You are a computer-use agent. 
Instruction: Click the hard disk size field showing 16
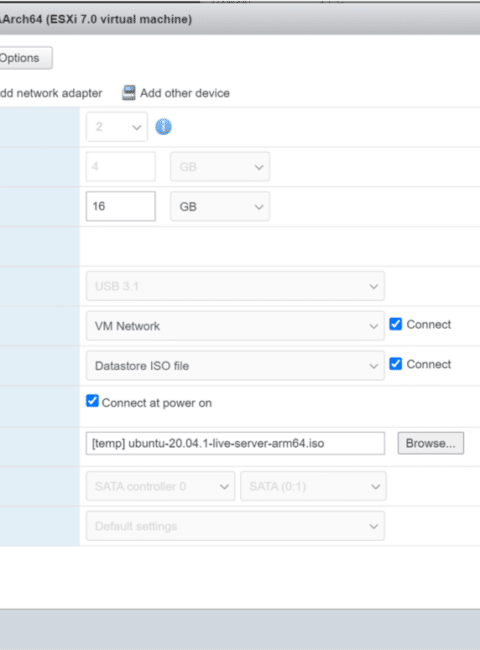click(121, 206)
